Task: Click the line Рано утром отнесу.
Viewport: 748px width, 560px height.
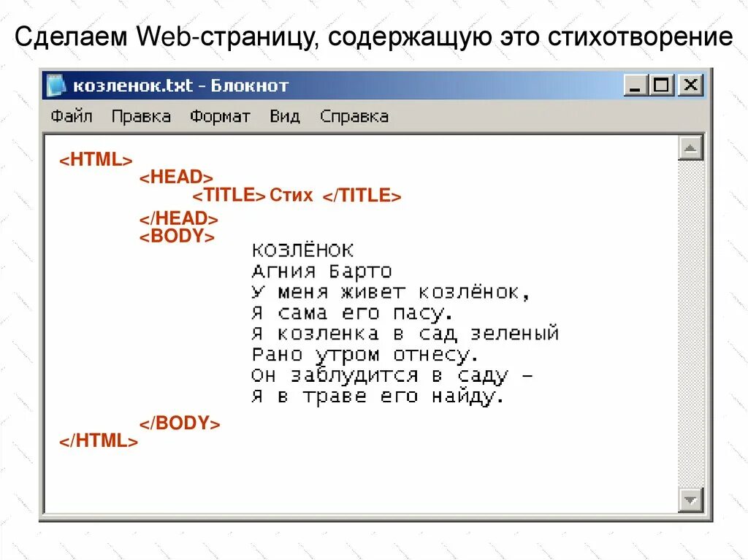Action: coord(365,355)
